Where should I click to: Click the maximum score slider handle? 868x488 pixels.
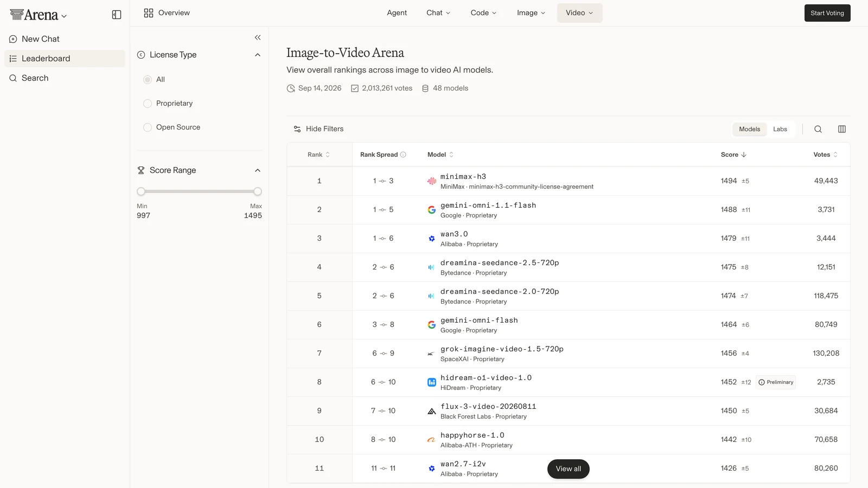tap(258, 191)
